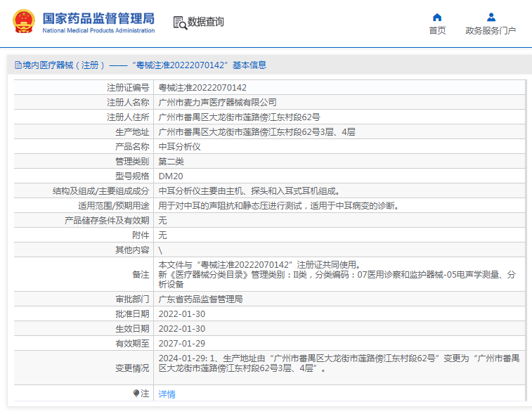Click the 变更情况 row label
The width and height of the screenshot is (532, 414).
[x=132, y=368]
